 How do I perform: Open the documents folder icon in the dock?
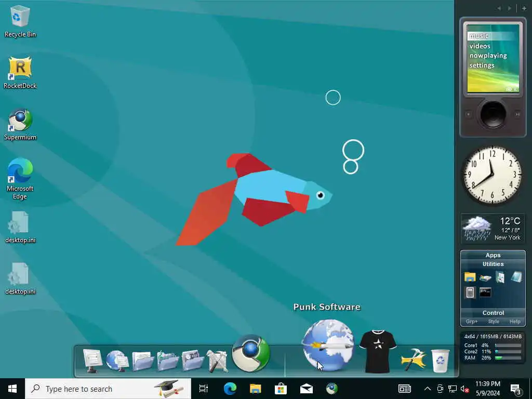(142, 361)
